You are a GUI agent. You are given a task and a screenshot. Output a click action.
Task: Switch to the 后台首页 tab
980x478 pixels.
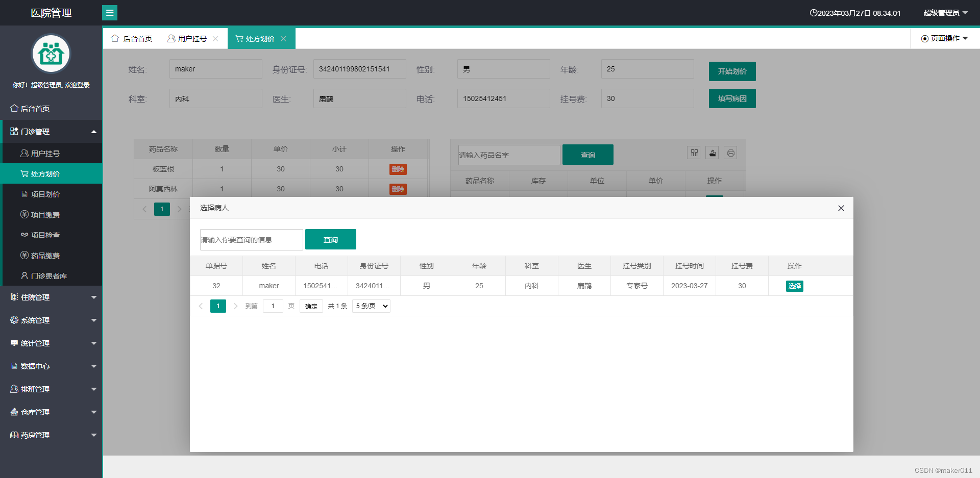pos(132,39)
